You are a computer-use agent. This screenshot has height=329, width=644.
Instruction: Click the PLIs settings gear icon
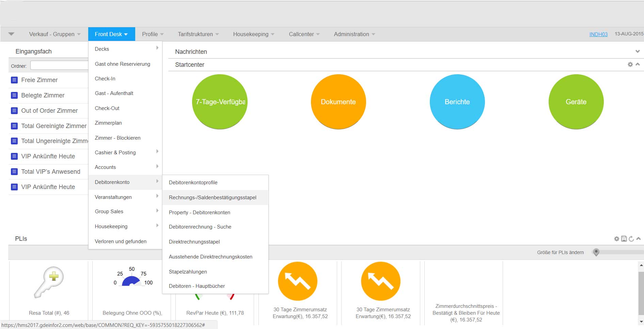tap(616, 239)
